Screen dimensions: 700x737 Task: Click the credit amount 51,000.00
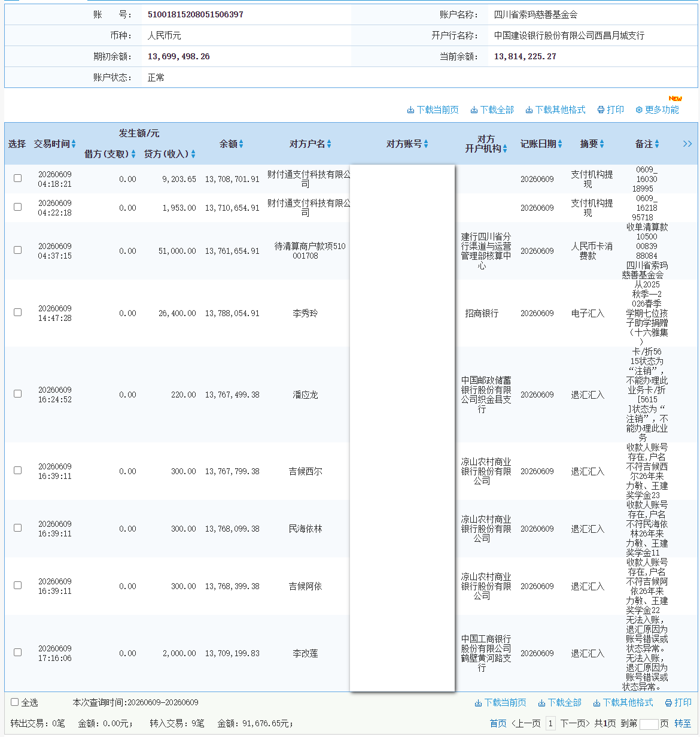point(177,251)
